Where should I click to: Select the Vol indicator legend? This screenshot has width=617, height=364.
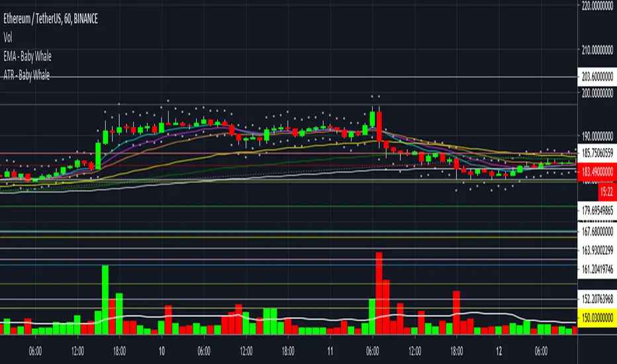(x=8, y=37)
